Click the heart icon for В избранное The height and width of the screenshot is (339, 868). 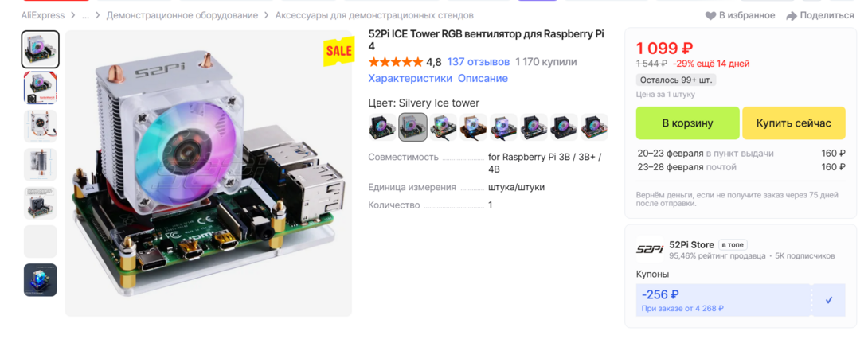click(x=711, y=15)
